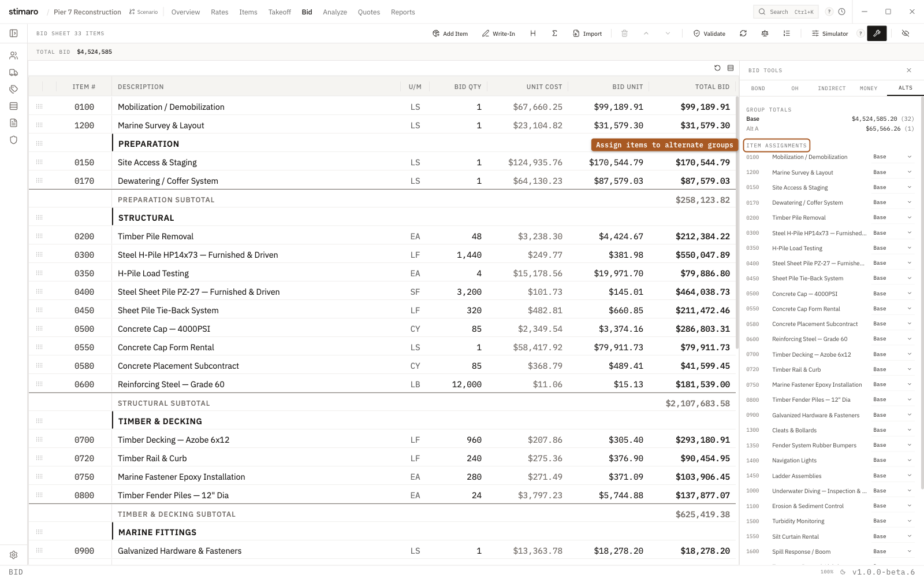Open group dropdown for Site Access & Staging
This screenshot has width=924, height=578.
click(892, 187)
